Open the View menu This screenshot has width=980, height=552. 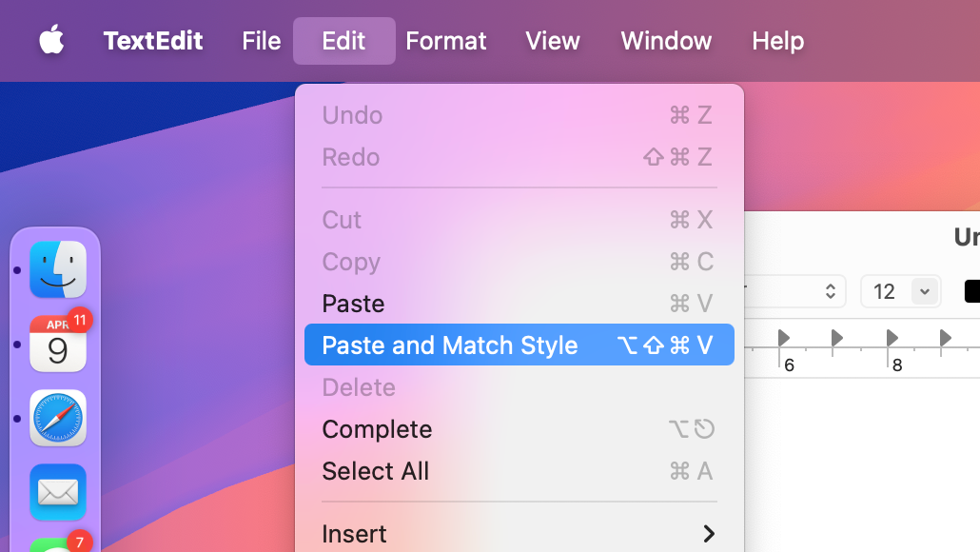coord(552,41)
